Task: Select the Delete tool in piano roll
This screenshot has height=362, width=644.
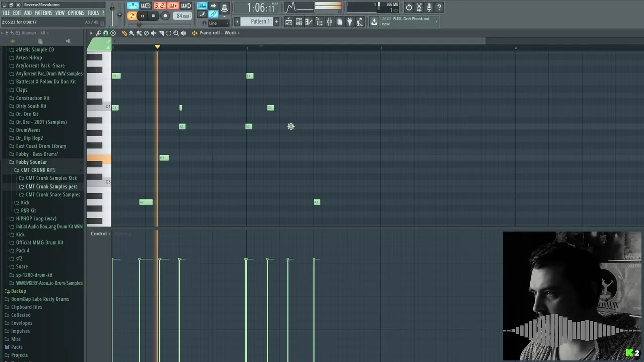Action: coord(146,33)
